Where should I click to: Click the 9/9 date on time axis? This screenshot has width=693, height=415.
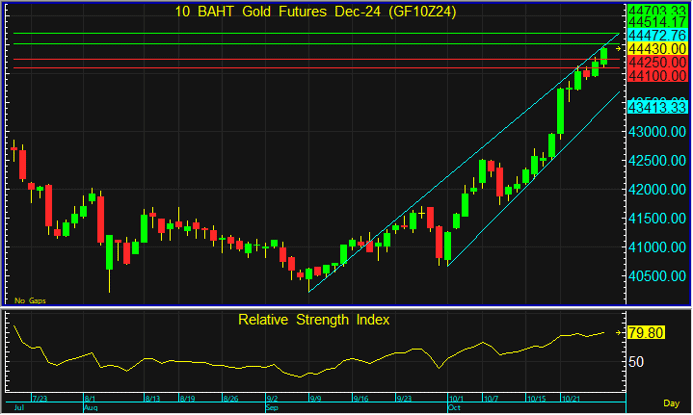(x=314, y=400)
